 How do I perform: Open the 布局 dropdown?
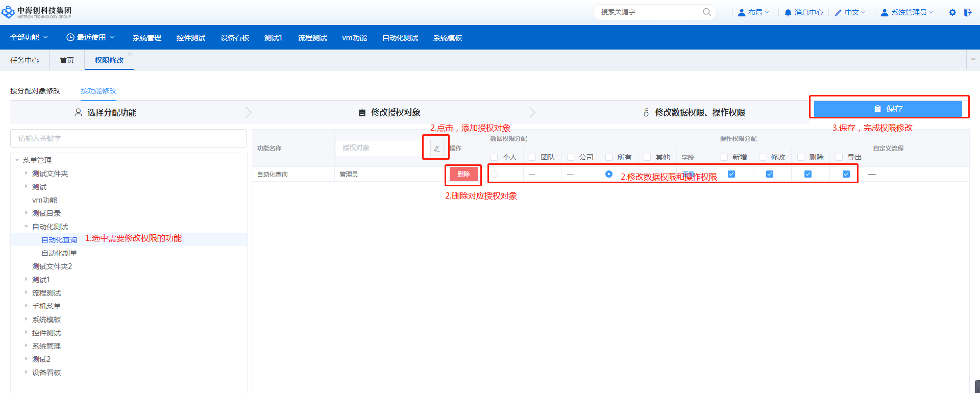(x=754, y=12)
